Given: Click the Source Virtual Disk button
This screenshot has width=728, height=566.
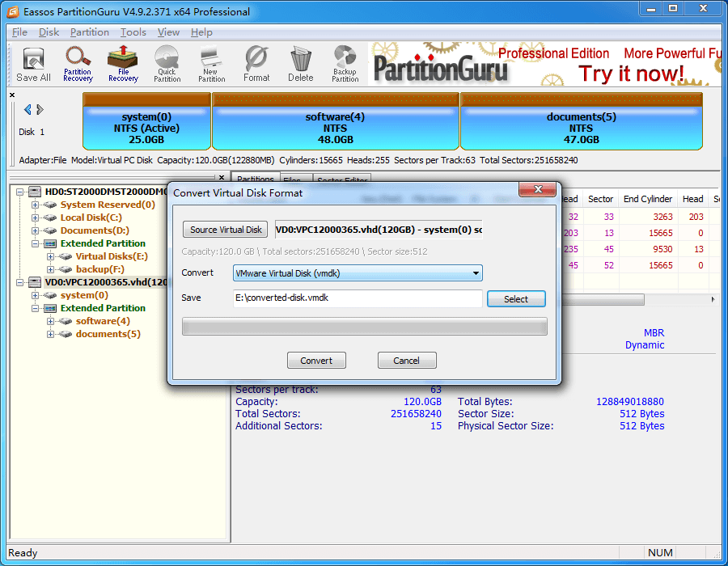Looking at the screenshot, I should [225, 230].
